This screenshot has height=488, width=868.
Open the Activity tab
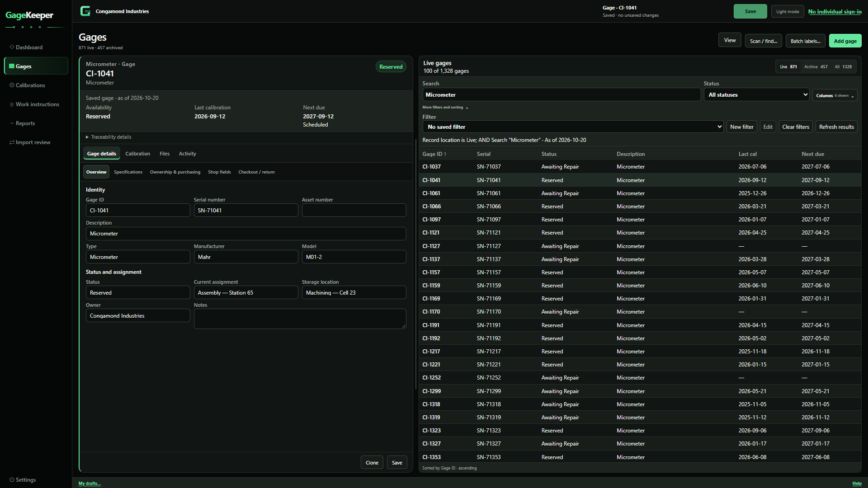187,154
